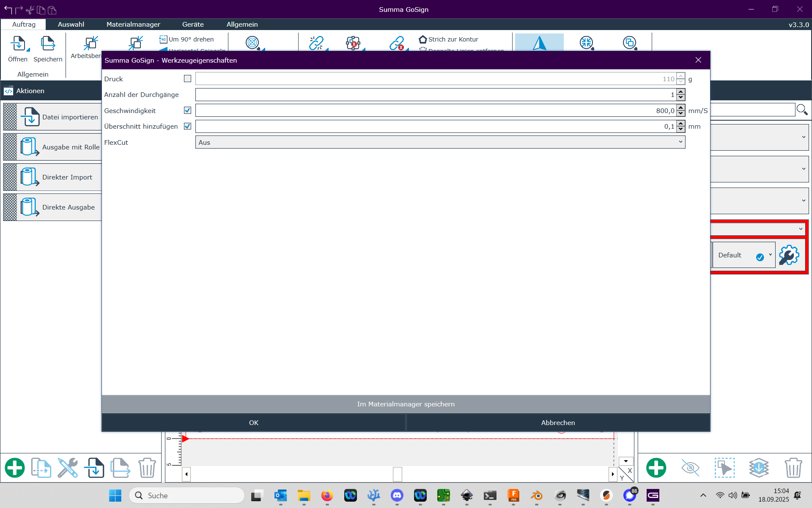Click the blue triangle tool icon in ribbon
Screen dimensions: 812x508
click(539, 42)
